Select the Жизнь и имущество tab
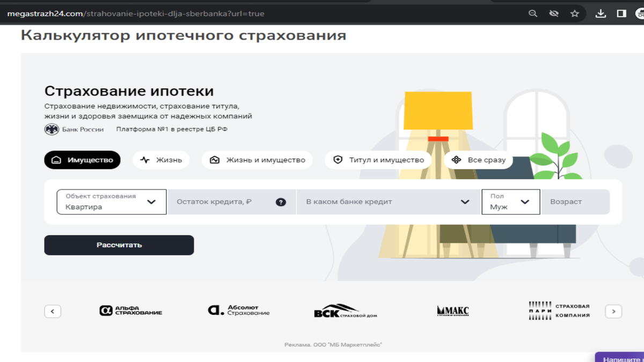This screenshot has width=644, height=362. [257, 160]
